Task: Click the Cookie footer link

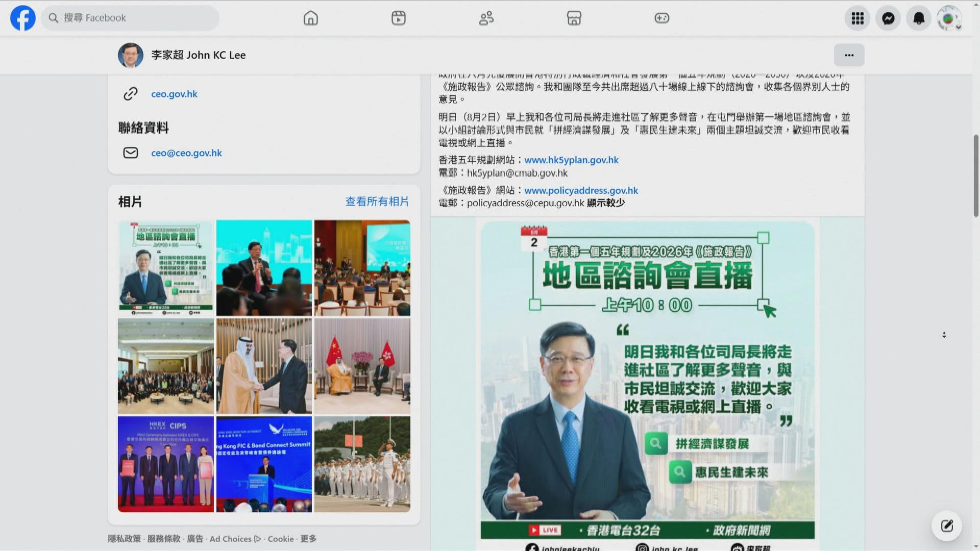Action: pyautogui.click(x=281, y=539)
